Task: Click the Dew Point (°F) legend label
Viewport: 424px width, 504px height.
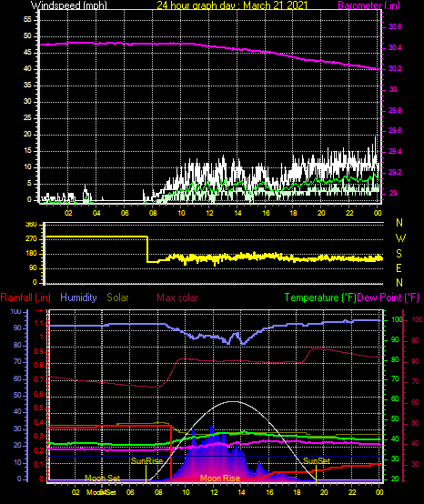Action: coord(389,297)
